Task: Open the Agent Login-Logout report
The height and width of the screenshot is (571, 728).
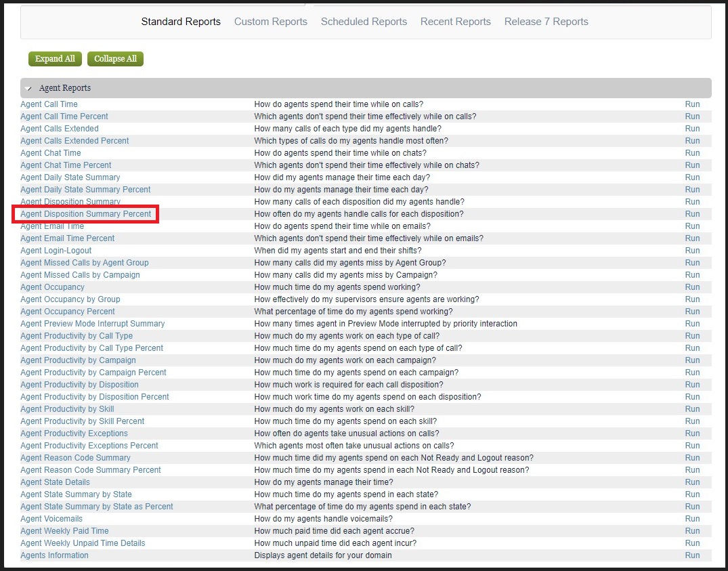Action: (56, 250)
